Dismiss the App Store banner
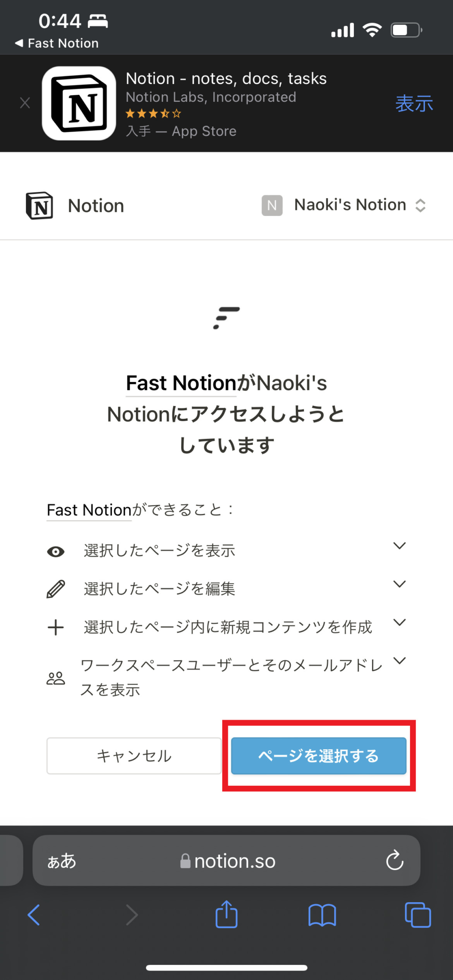This screenshot has width=453, height=980. point(25,103)
